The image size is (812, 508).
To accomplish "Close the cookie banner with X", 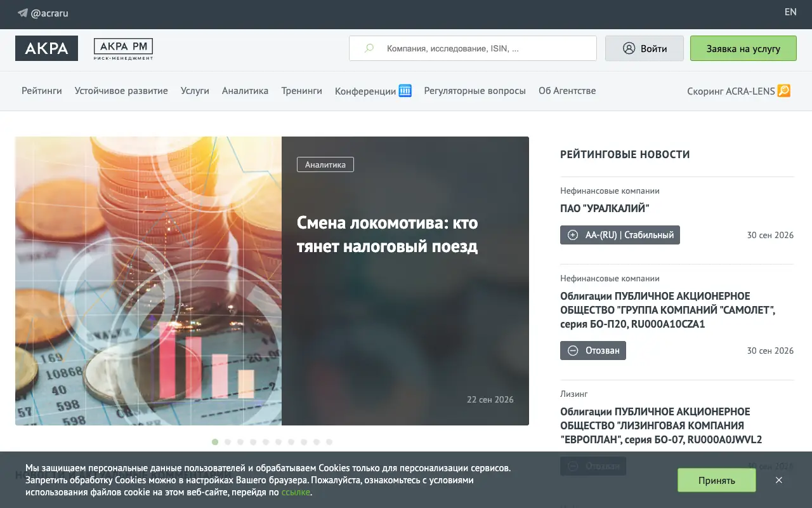I will coord(779,480).
